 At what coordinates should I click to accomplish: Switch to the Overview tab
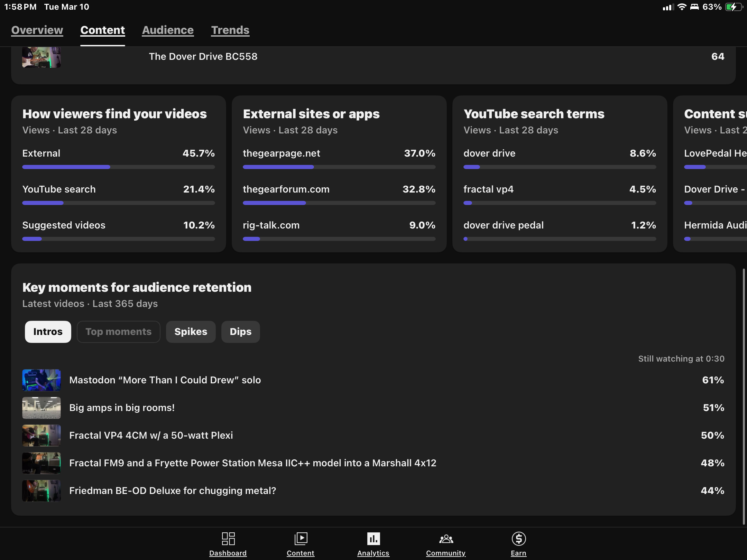[37, 30]
